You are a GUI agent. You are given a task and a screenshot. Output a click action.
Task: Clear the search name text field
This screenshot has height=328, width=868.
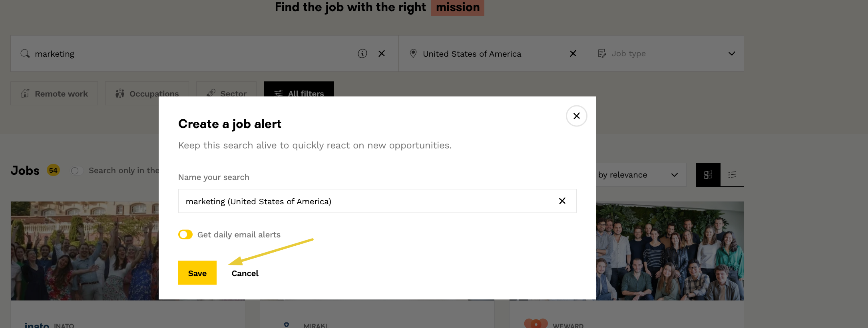[x=562, y=201]
